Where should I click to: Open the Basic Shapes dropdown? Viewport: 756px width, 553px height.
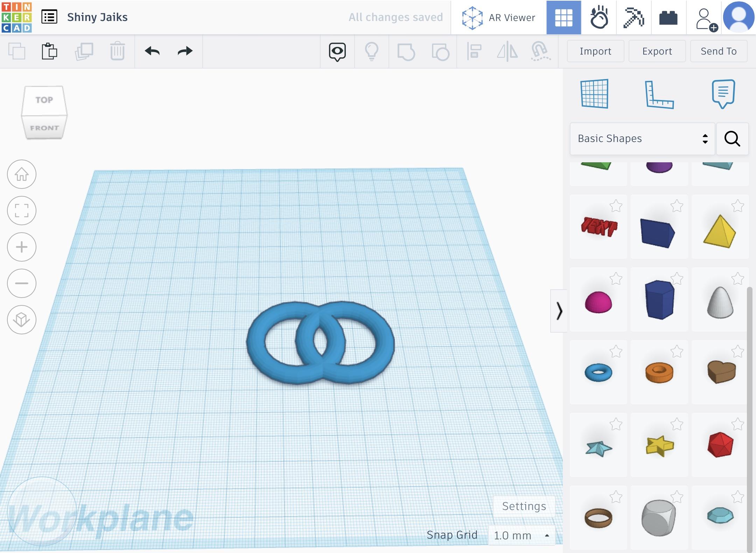[642, 139]
